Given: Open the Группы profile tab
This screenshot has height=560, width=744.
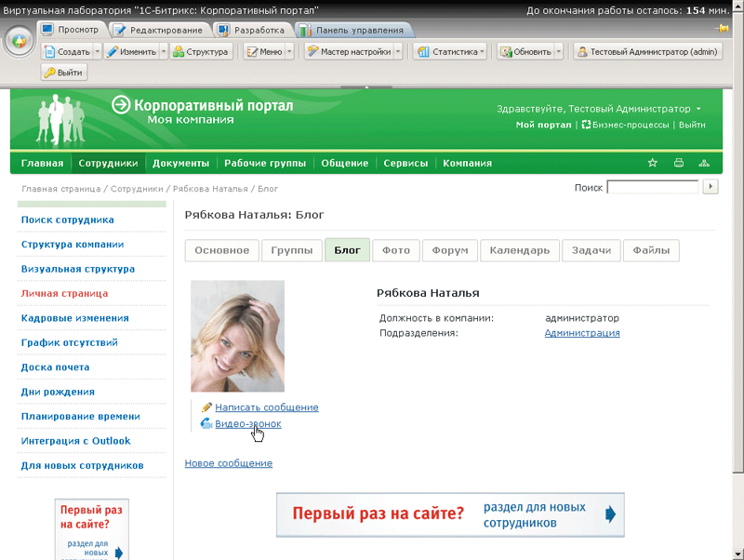Looking at the screenshot, I should click(x=292, y=250).
